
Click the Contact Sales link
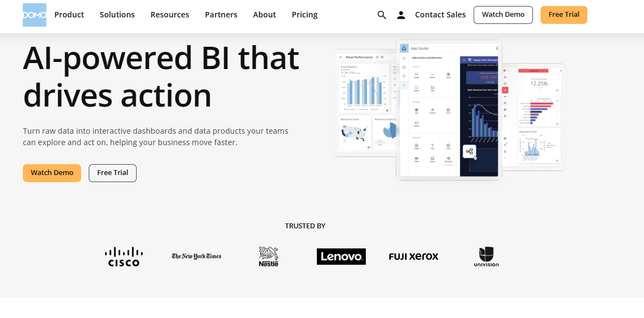pos(440,15)
